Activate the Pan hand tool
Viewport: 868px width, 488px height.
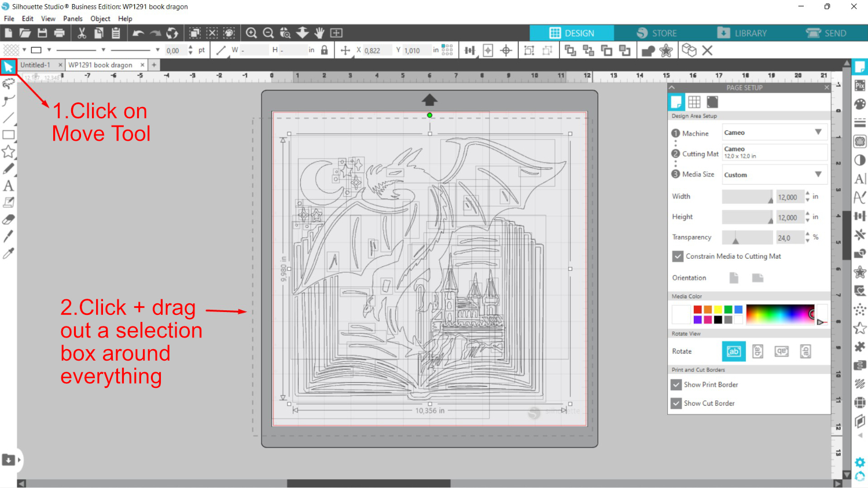(319, 33)
